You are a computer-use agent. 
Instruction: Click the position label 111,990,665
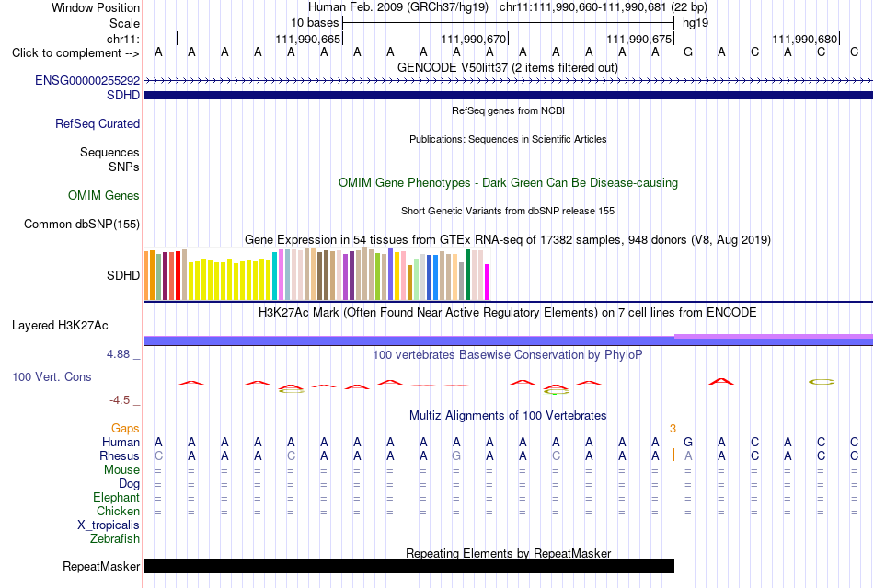tap(307, 39)
